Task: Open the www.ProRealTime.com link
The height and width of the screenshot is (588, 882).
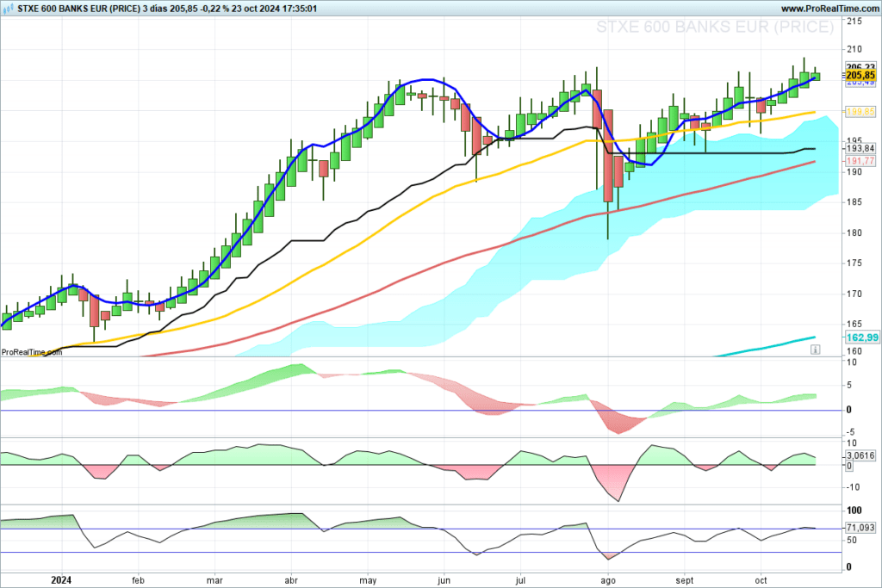Action: point(829,9)
